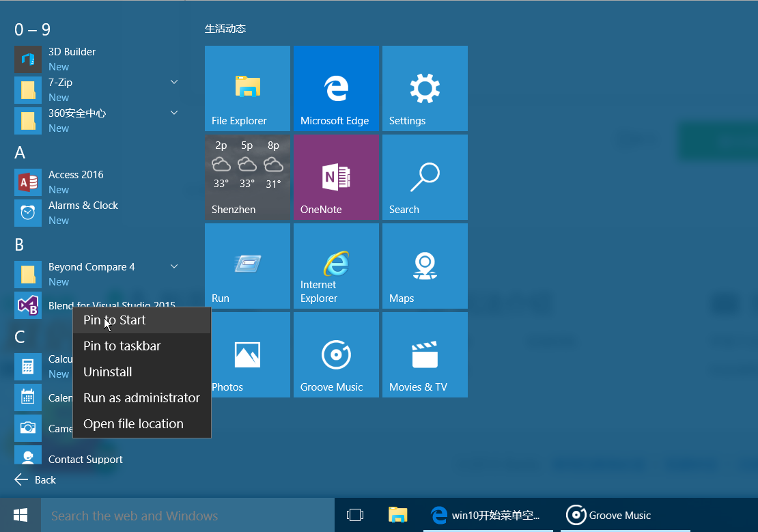Open the Photos tile
This screenshot has width=758, height=532.
pos(251,354)
